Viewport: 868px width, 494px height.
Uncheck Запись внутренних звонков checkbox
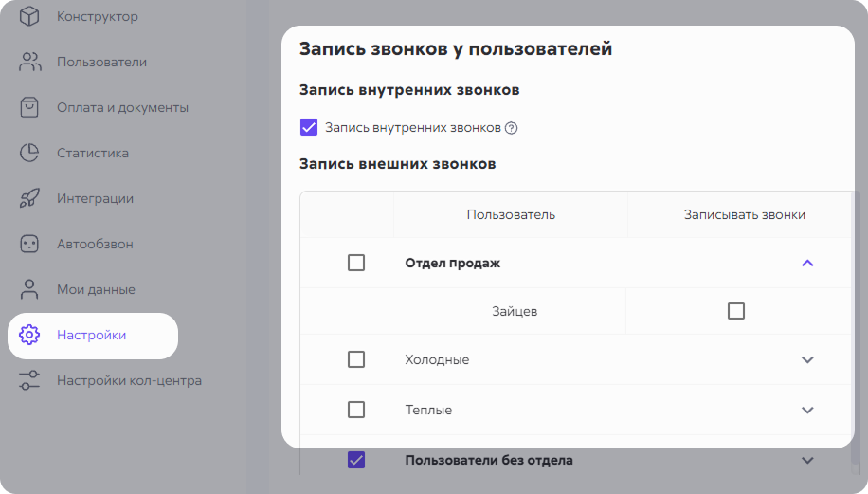[x=309, y=127]
